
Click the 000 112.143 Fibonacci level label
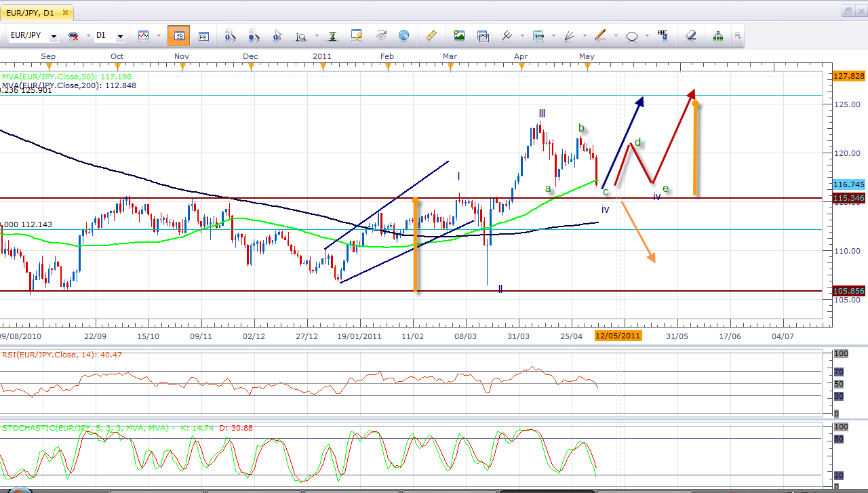(x=27, y=224)
